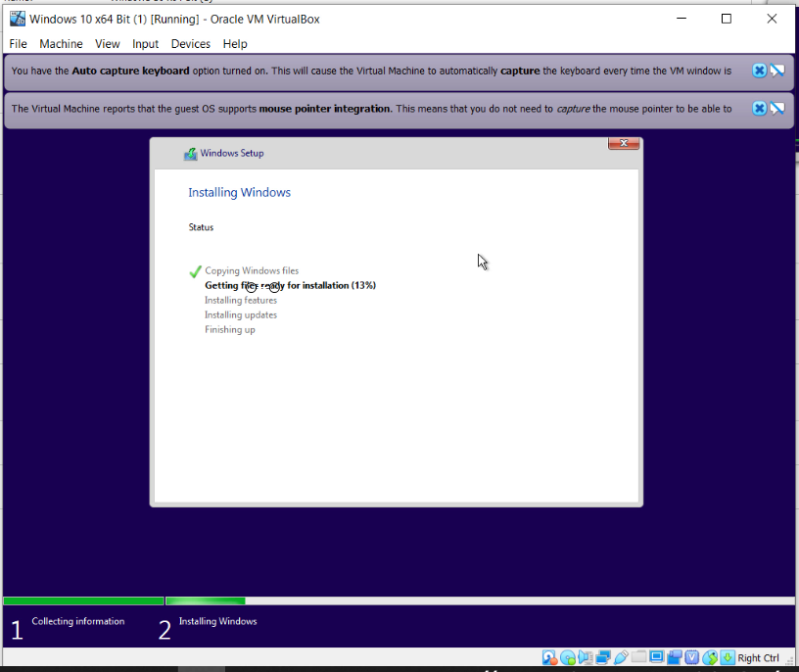Click the hard disk activity status icon
Screen dimensions: 799x672
point(550,657)
